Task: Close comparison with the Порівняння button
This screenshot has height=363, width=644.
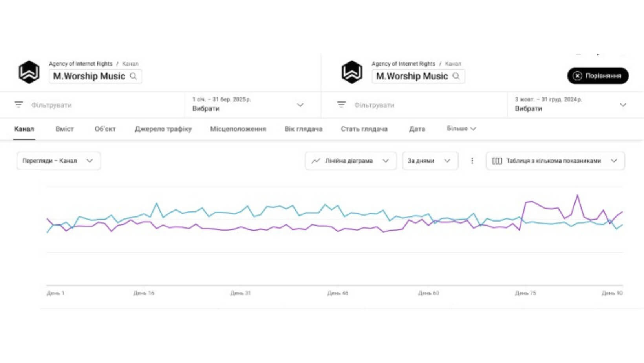Action: point(598,76)
